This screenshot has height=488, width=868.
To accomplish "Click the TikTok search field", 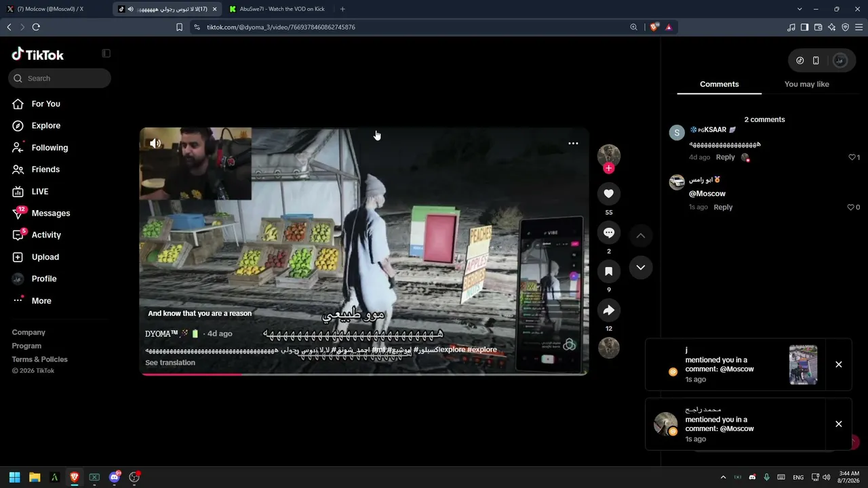I will pos(60,78).
